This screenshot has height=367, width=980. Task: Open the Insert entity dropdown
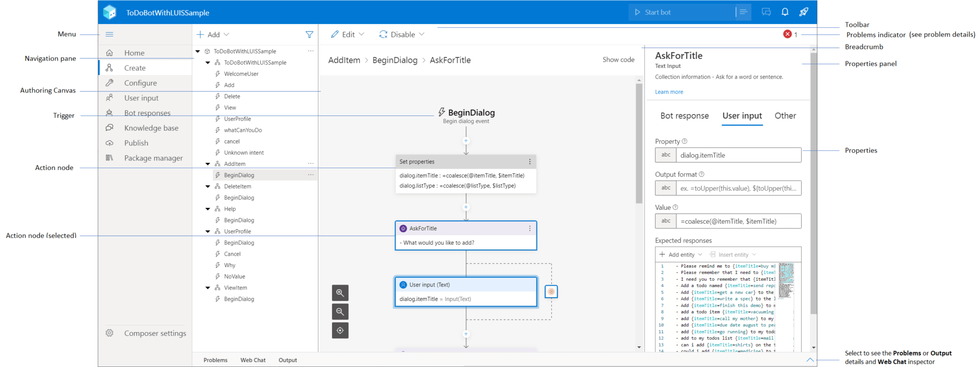733,254
